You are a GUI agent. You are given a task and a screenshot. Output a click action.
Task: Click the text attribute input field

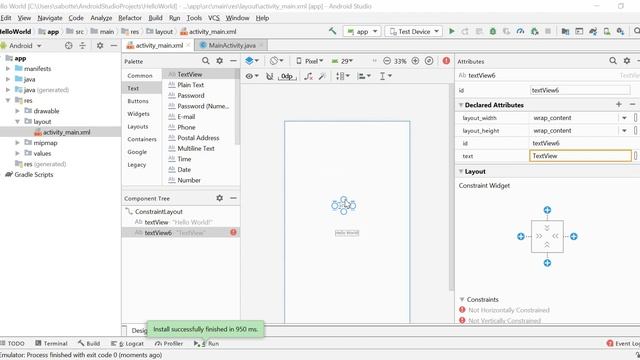tap(580, 156)
